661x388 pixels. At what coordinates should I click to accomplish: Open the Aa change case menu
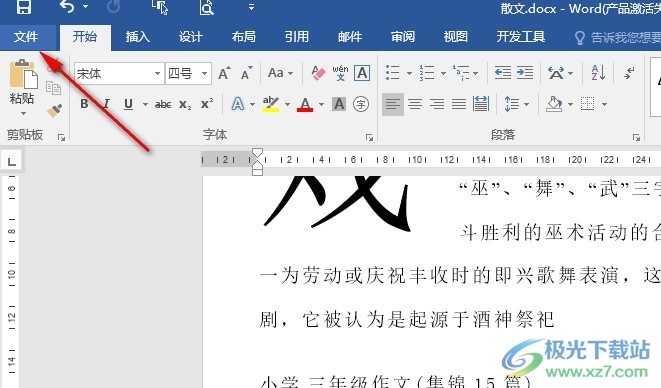pyautogui.click(x=280, y=73)
